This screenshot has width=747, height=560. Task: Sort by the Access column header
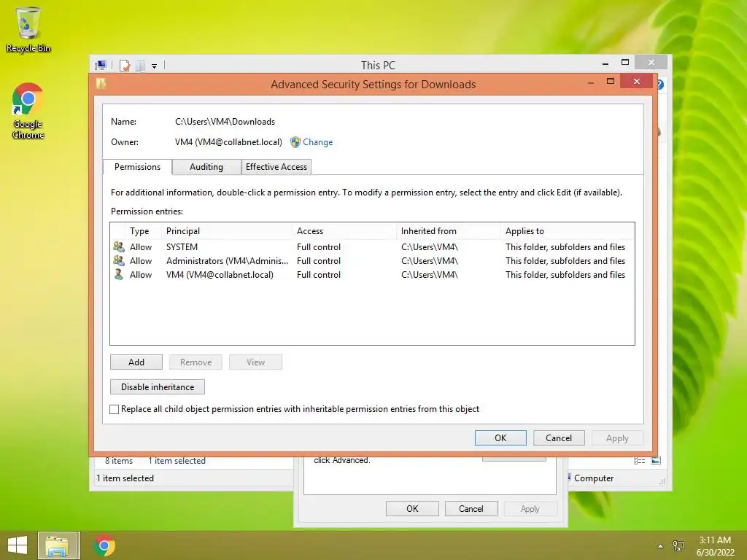[344, 231]
